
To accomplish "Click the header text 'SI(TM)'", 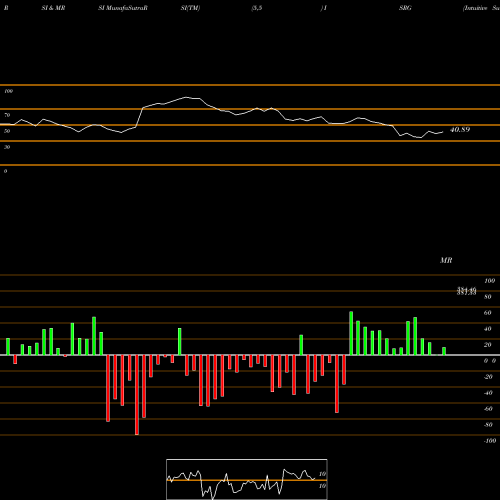I will [190, 8].
